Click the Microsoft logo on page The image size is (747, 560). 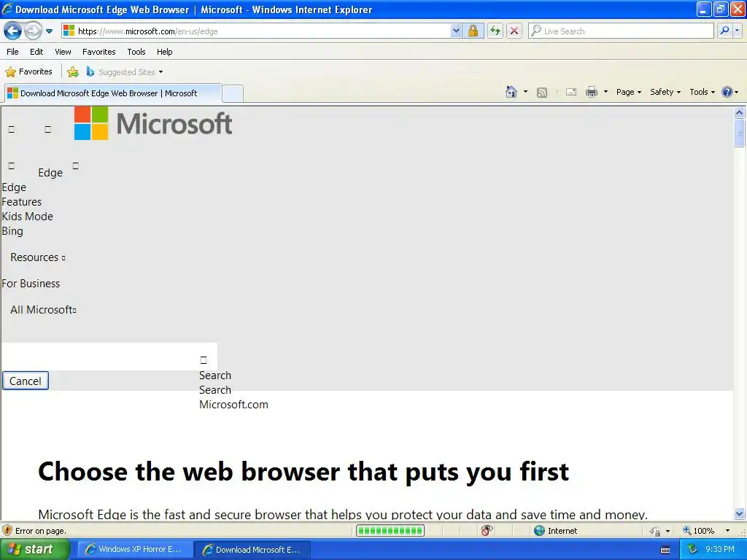153,123
